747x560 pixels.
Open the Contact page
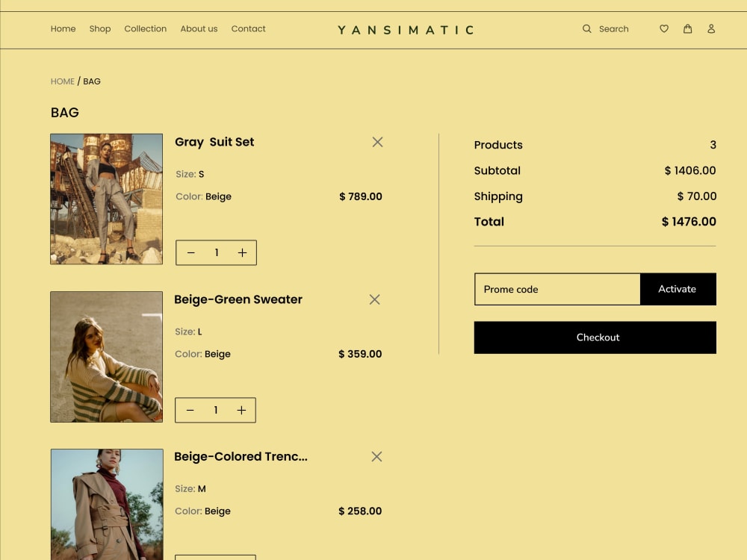coord(248,28)
